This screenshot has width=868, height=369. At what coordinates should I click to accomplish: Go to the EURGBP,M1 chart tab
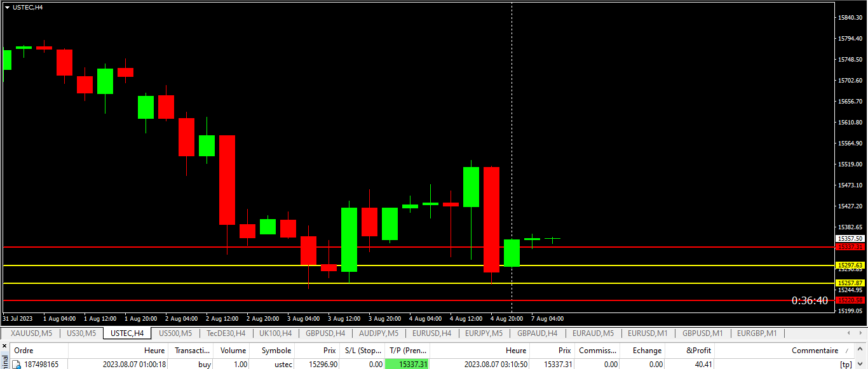tap(757, 333)
